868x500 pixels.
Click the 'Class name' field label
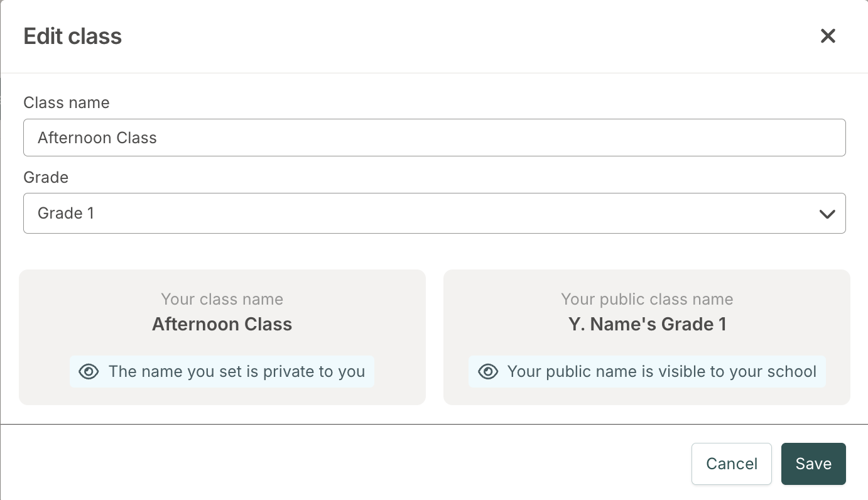click(x=67, y=102)
